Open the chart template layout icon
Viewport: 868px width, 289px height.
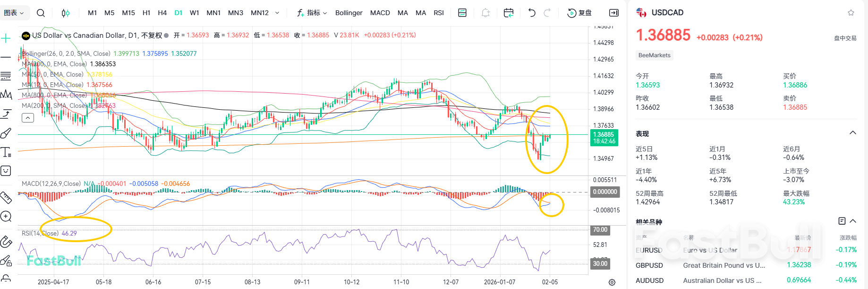click(x=462, y=13)
